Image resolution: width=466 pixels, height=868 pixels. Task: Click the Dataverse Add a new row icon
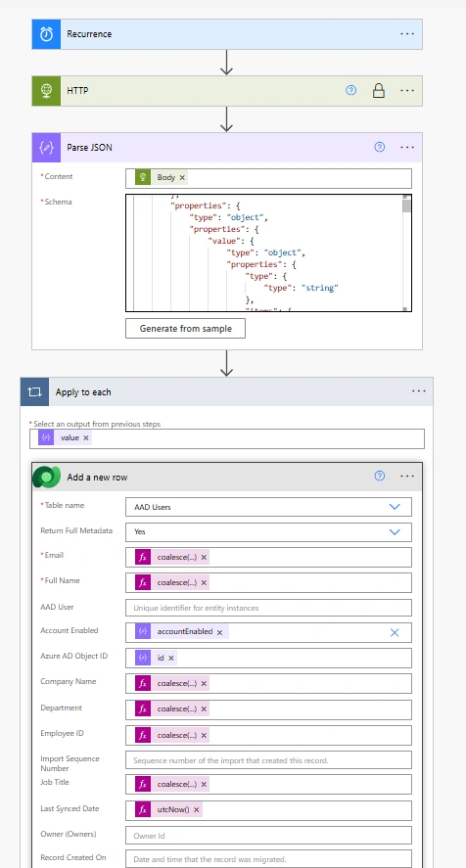click(x=47, y=477)
